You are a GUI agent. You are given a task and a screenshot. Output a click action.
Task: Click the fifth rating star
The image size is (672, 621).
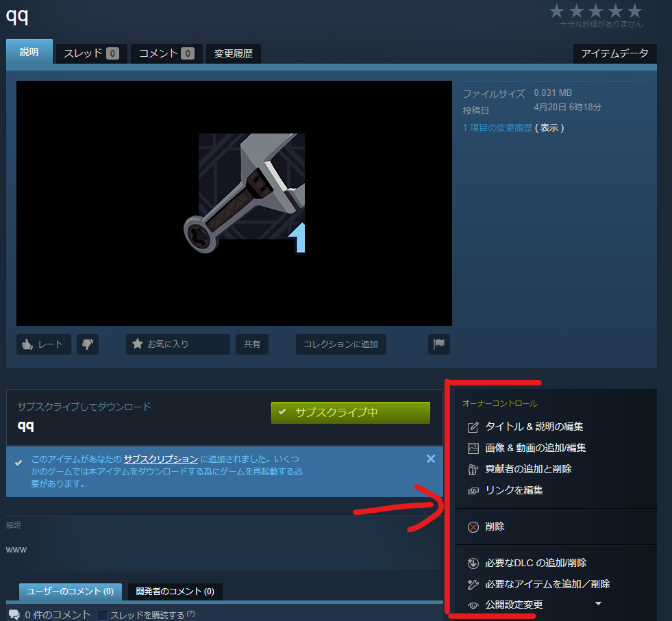(635, 11)
